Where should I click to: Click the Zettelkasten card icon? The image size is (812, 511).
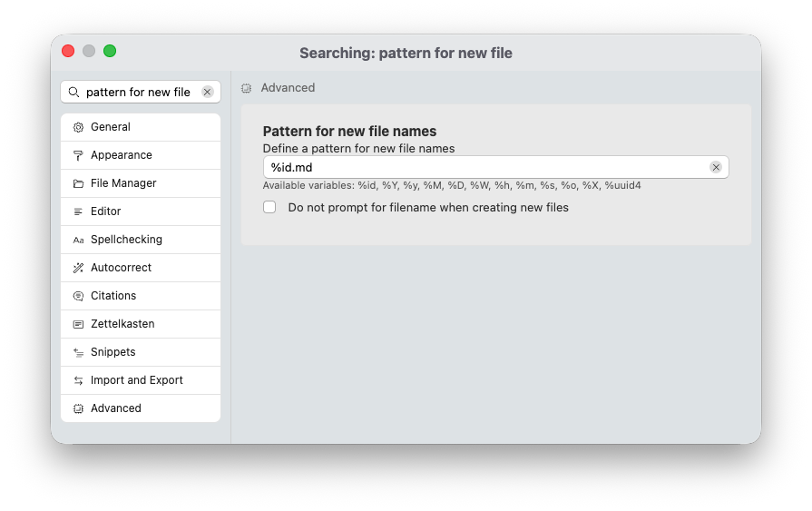[x=78, y=324]
